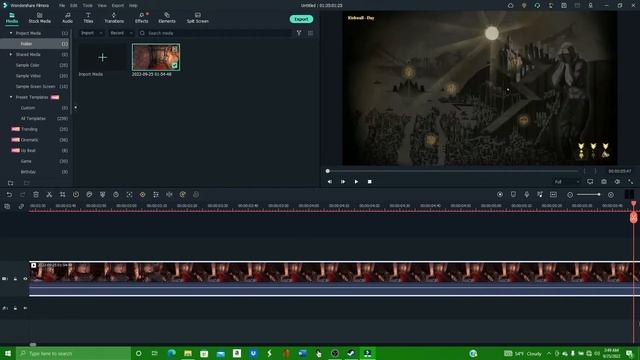Zoom out timeline with minus icon
The image size is (640, 360).
pyautogui.click(x=570, y=195)
